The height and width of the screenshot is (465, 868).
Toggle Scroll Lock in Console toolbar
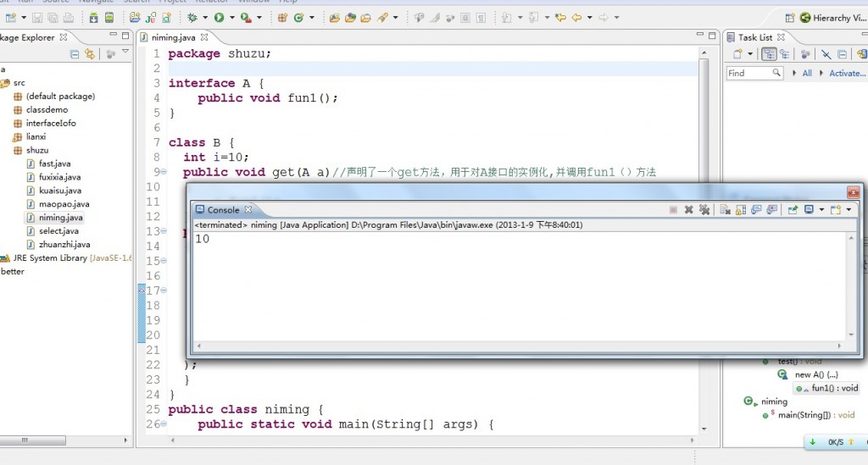[741, 210]
